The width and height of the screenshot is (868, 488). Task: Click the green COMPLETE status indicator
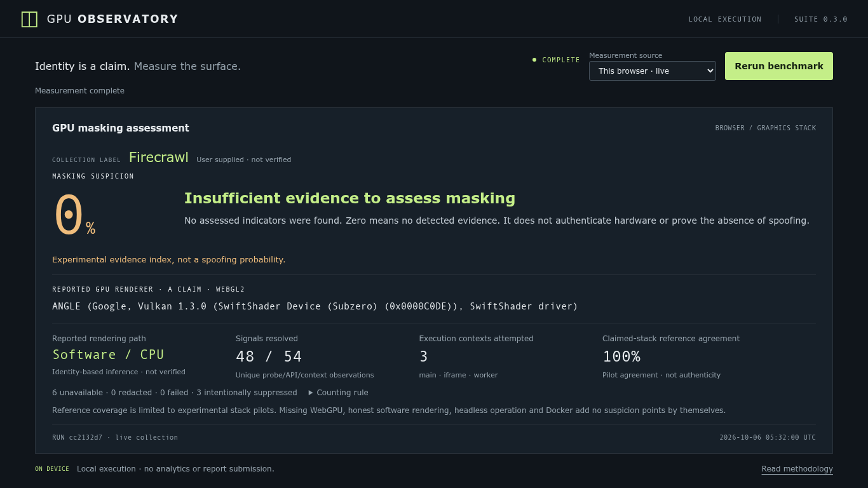pyautogui.click(x=556, y=60)
